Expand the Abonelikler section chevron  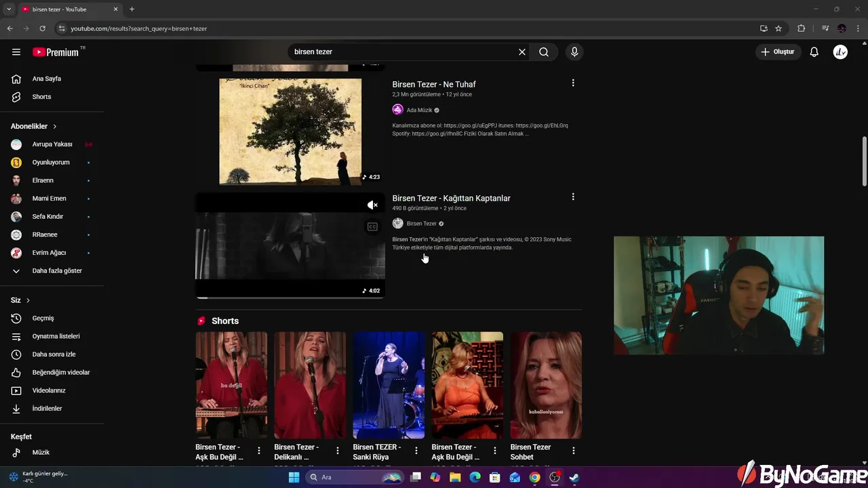pos(55,126)
